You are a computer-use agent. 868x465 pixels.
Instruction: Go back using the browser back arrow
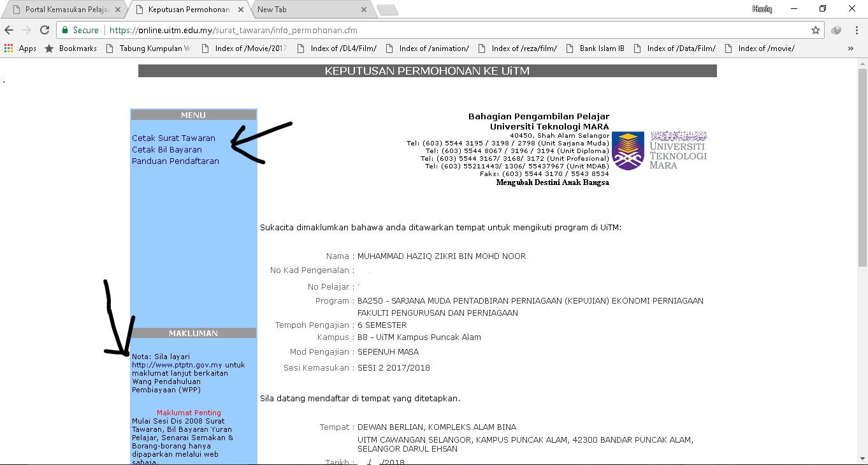pyautogui.click(x=9, y=30)
